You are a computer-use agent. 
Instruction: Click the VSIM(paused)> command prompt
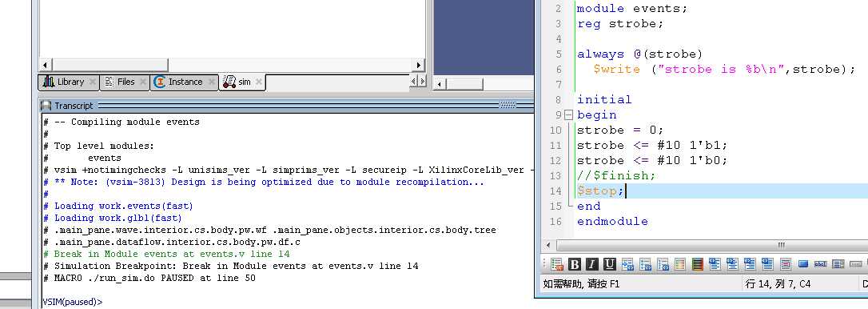pyautogui.click(x=73, y=303)
